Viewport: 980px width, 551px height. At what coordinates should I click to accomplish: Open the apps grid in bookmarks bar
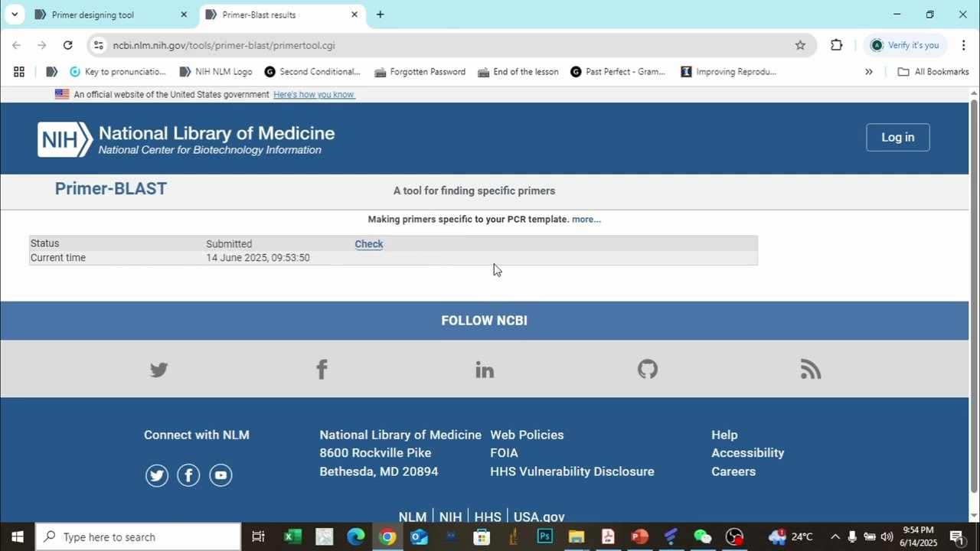19,72
